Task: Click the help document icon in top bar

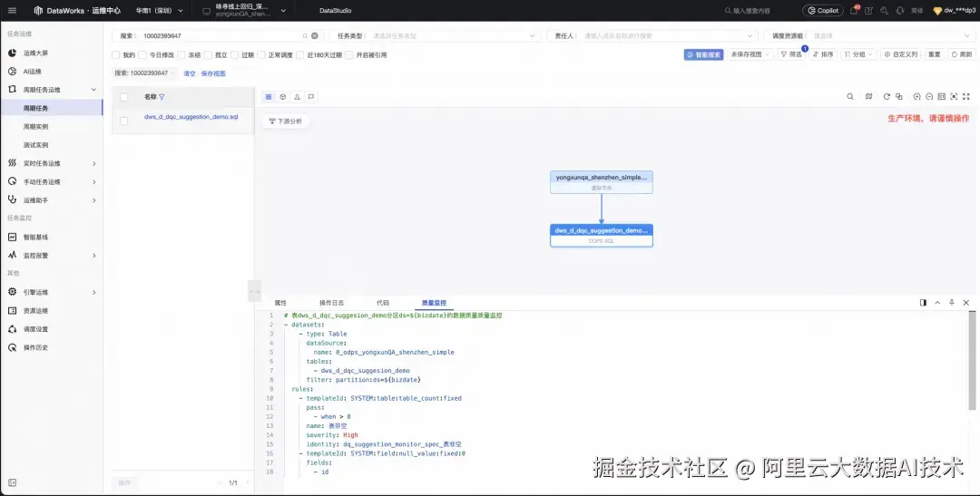Action: click(x=868, y=11)
